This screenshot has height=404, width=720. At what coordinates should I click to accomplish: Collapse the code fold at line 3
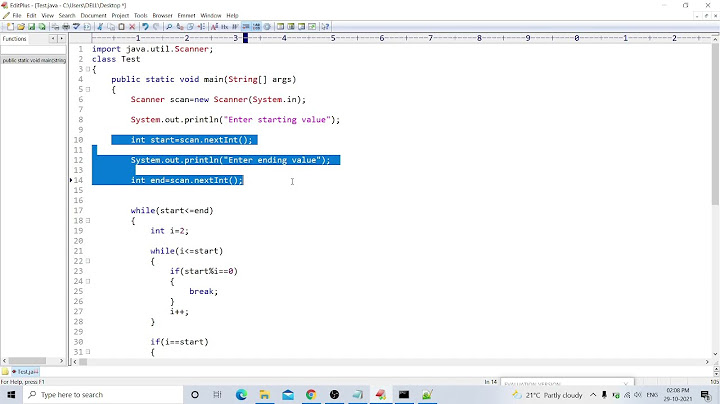coord(88,69)
